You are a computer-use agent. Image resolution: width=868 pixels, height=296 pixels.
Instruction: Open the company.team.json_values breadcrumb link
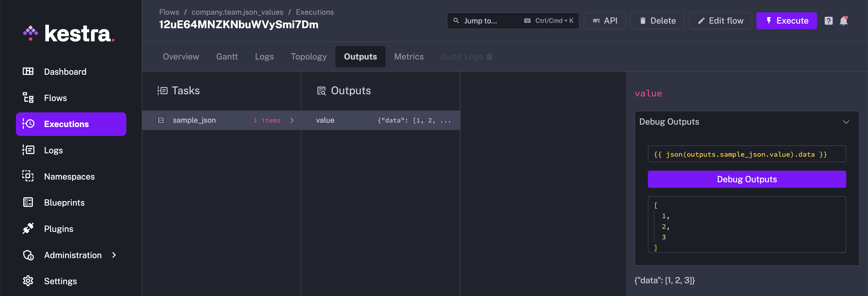coord(237,12)
